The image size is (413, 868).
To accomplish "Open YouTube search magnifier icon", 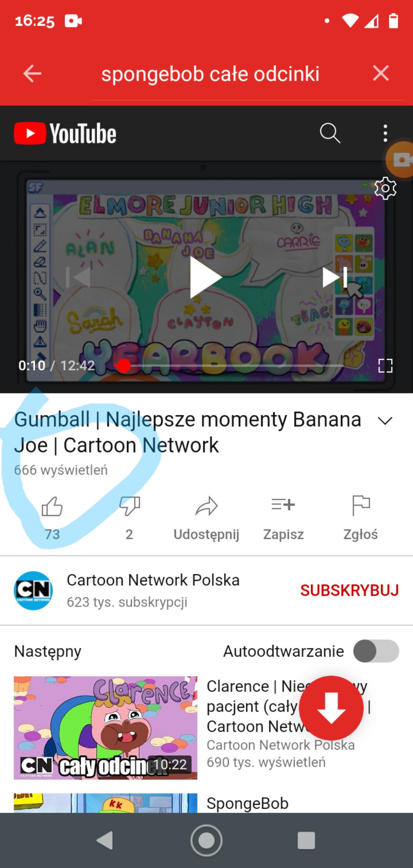I will (x=330, y=133).
